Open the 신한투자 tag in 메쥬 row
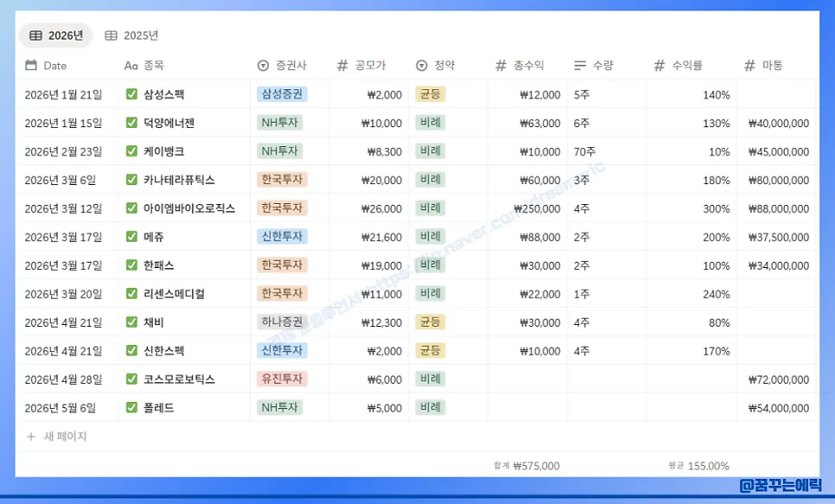 pos(282,237)
